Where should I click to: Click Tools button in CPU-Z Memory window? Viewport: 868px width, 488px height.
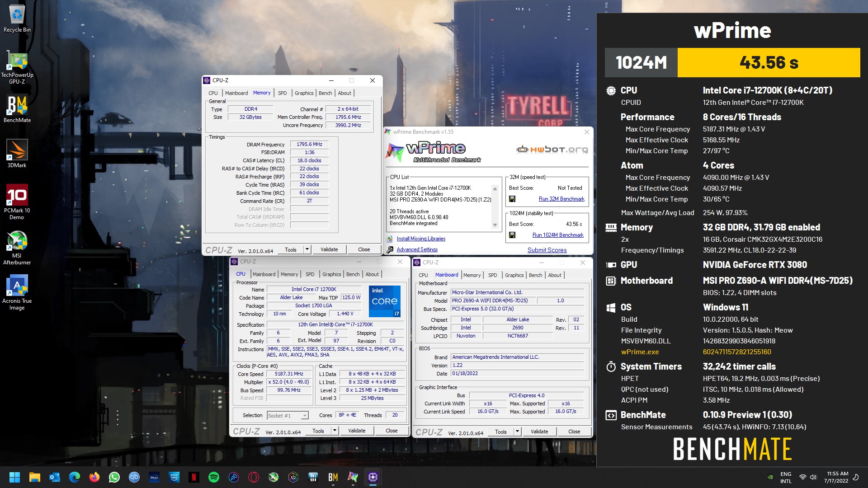pyautogui.click(x=291, y=249)
